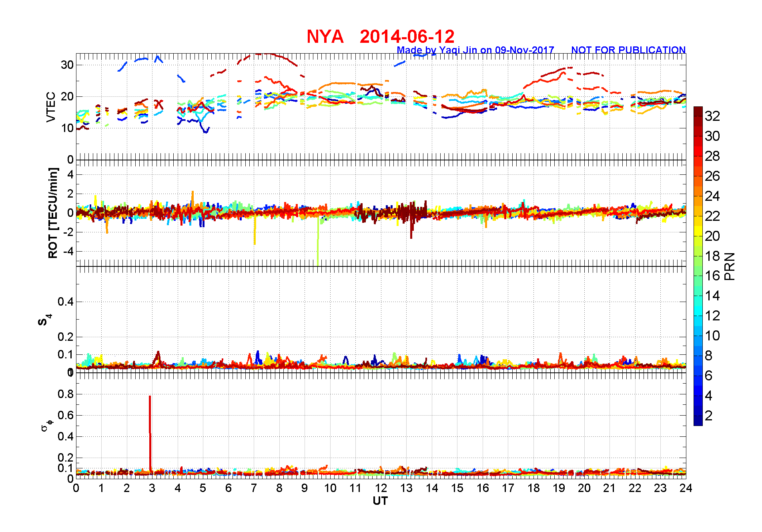This screenshot has height=532, width=762.
Task: Click the colorbar at PRN 16 green
Action: [698, 276]
